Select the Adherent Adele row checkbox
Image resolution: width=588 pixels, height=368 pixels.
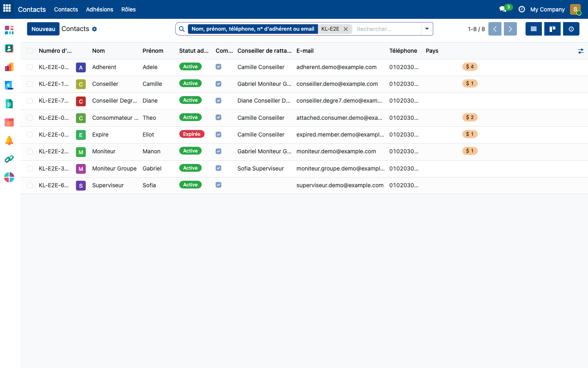point(30,67)
